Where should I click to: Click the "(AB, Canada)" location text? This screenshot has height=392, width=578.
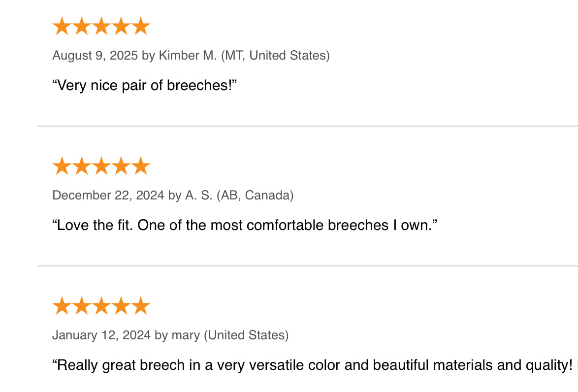255,196
